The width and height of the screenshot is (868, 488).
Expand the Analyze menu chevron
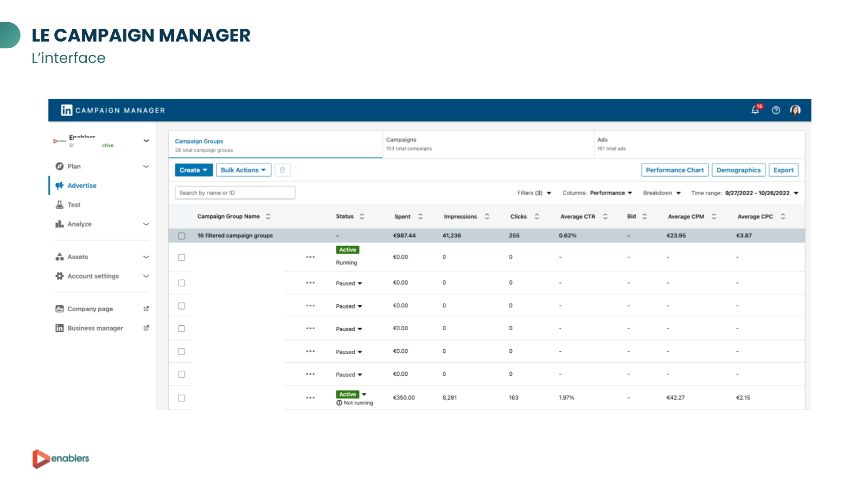146,224
